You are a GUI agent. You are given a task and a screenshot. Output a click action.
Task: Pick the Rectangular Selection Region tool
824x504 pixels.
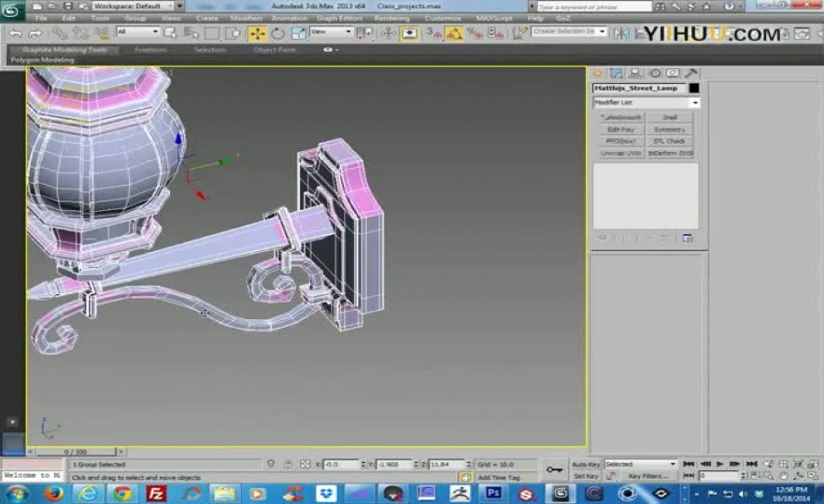point(212,34)
